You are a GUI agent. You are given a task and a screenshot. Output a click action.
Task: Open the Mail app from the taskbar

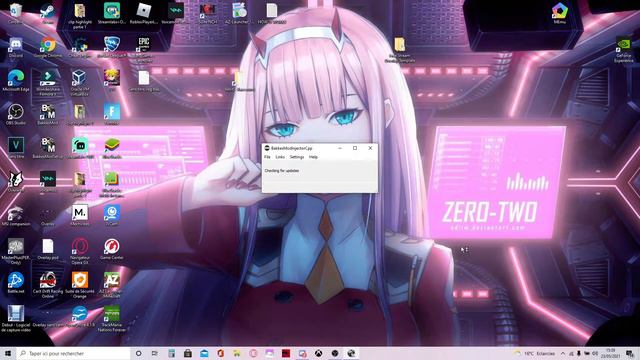point(204,353)
